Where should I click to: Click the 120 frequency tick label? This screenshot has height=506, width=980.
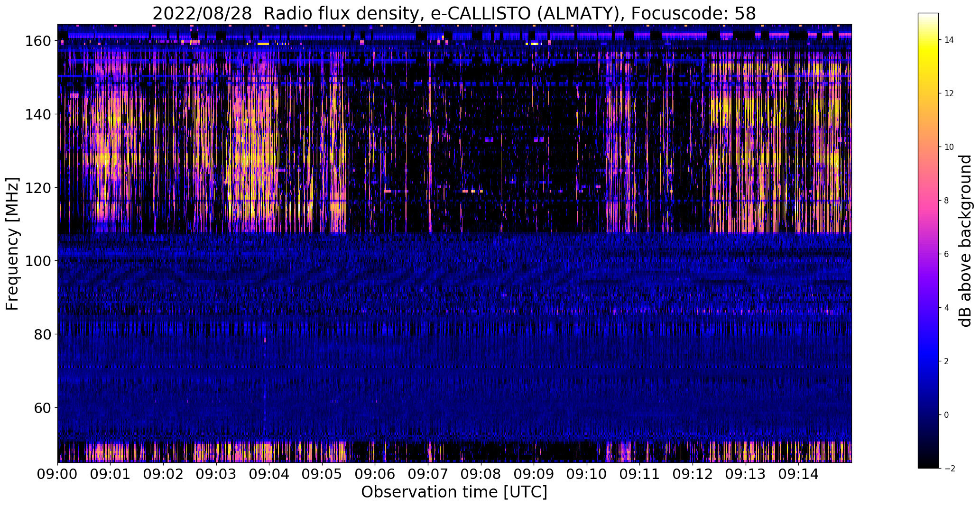coord(38,188)
